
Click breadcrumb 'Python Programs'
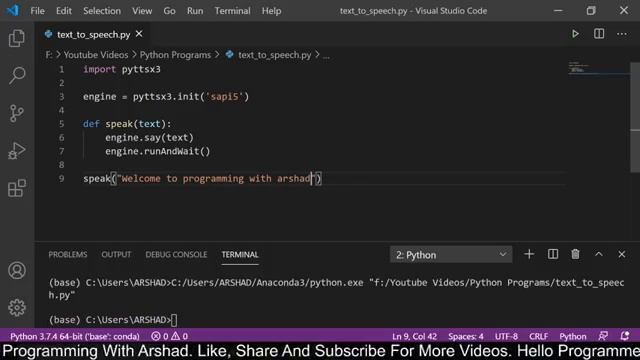point(176,55)
